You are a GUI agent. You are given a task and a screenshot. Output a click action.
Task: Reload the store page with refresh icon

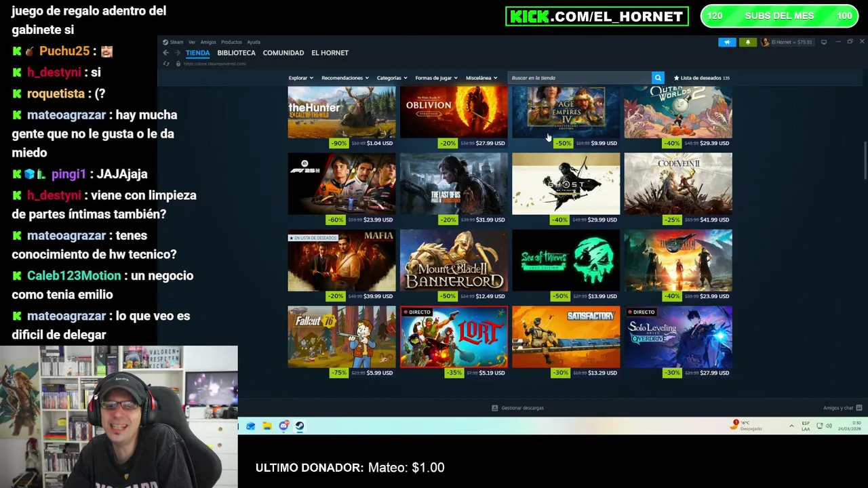165,64
